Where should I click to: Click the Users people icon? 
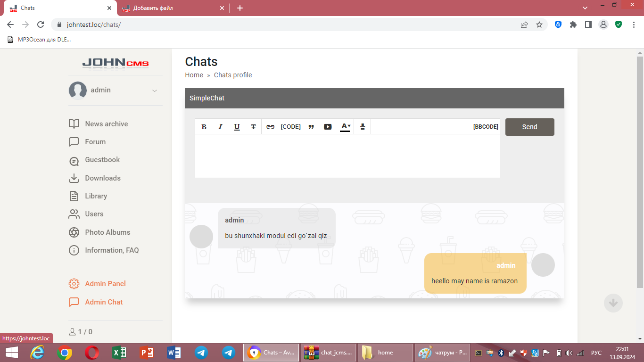point(74,214)
